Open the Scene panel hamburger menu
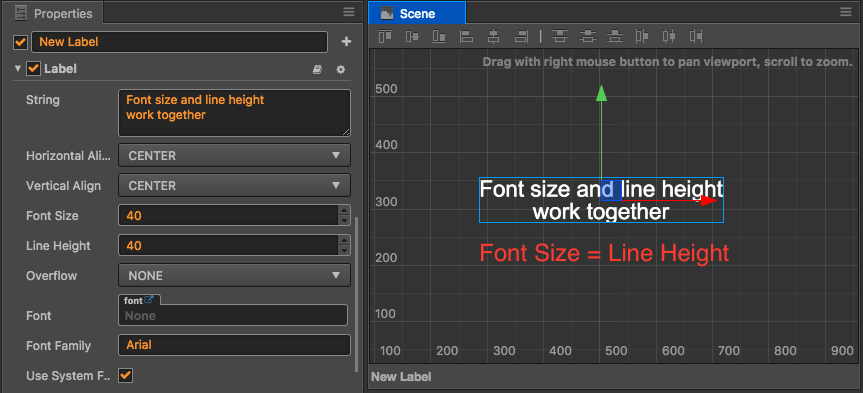The height and width of the screenshot is (393, 863). point(846,12)
